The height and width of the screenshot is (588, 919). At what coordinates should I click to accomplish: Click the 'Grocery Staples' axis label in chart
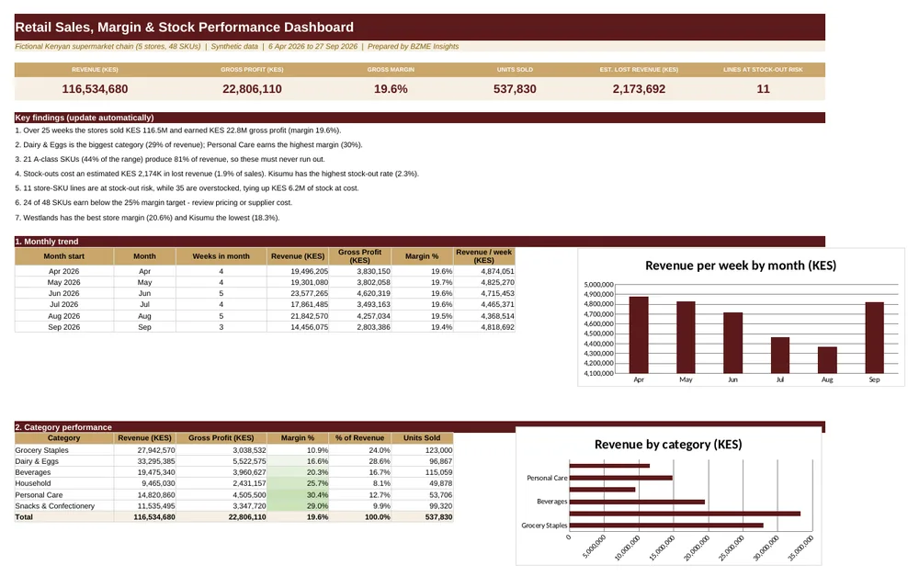point(544,526)
